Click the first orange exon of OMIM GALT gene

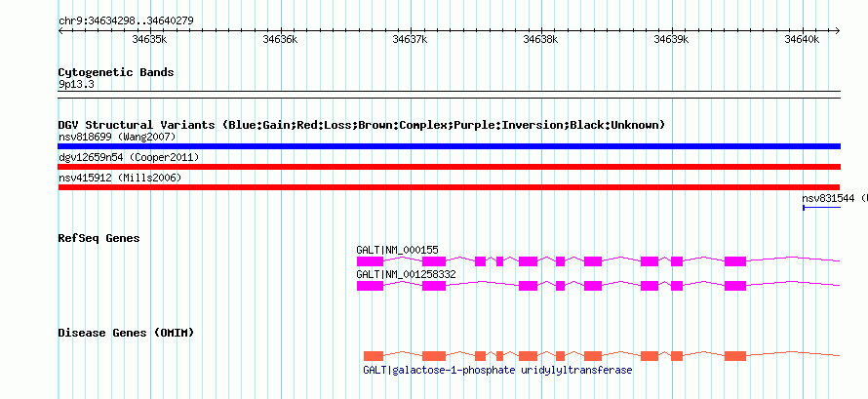tap(374, 356)
